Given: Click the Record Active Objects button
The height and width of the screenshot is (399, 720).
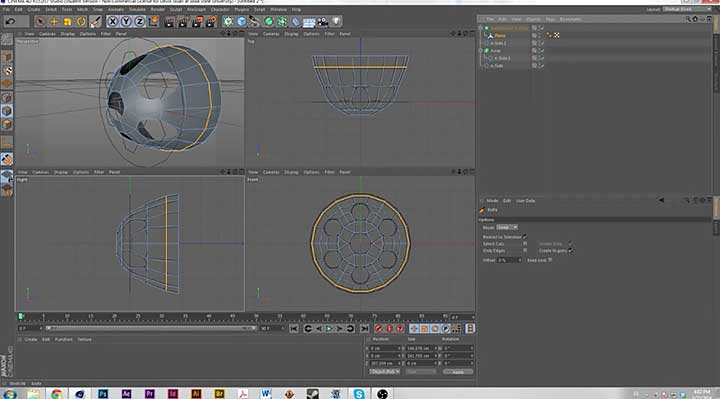Looking at the screenshot, I should coord(378,329).
